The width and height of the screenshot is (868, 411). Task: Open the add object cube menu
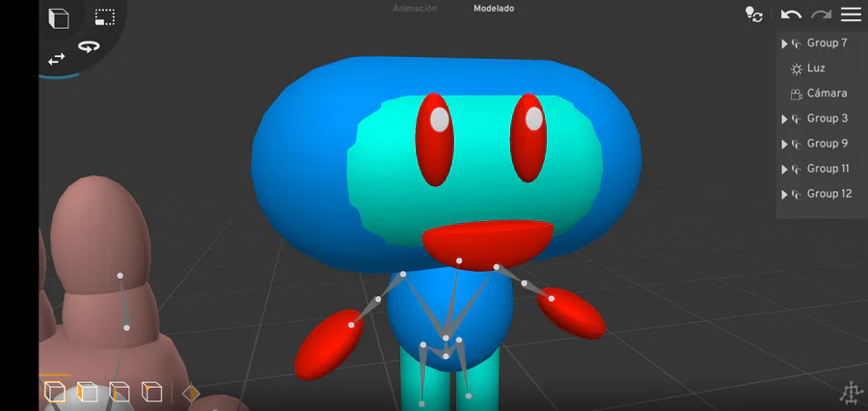[x=59, y=18]
